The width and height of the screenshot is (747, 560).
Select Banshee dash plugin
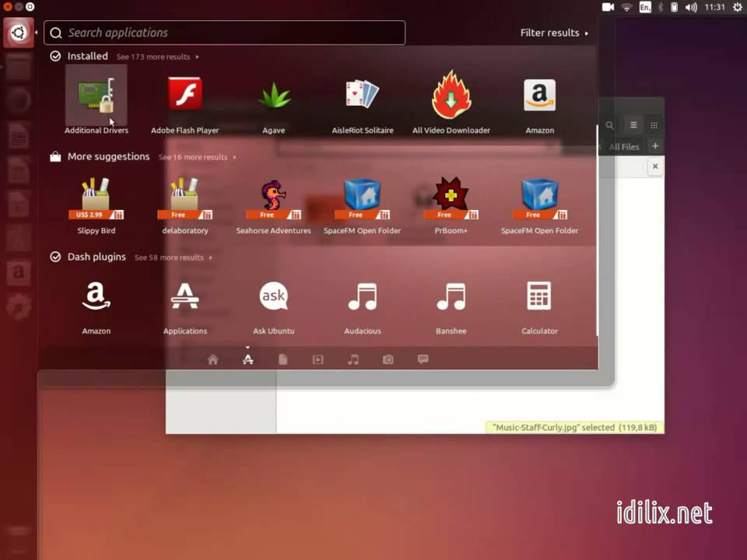pos(451,306)
